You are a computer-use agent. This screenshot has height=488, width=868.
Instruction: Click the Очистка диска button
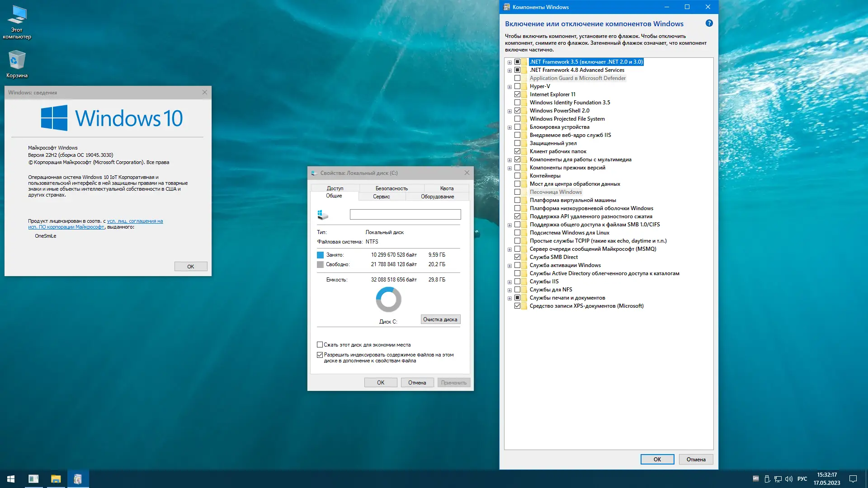coord(440,319)
